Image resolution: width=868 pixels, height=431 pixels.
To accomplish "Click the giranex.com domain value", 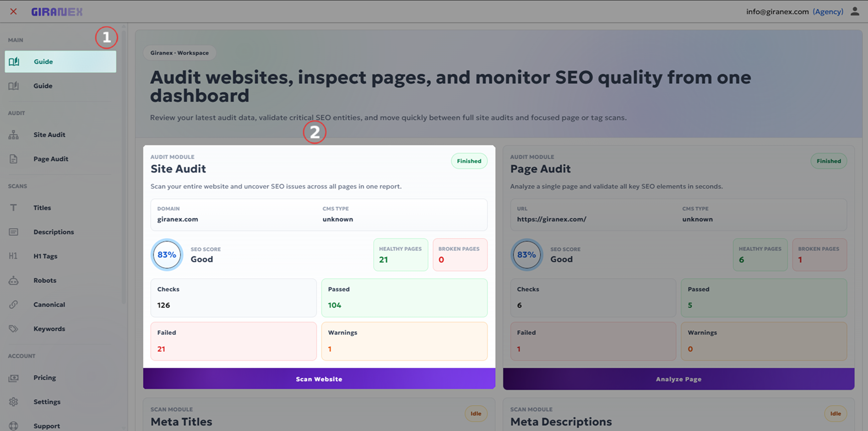I will [x=178, y=219].
